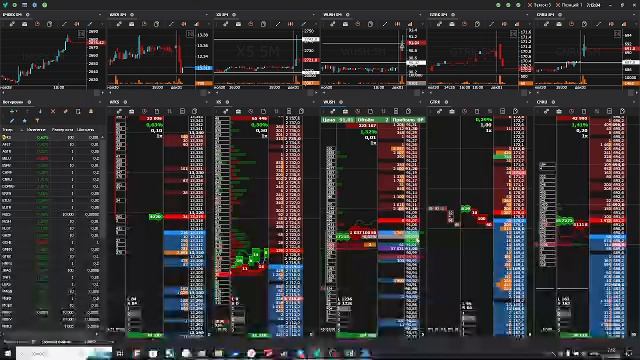Open AFKS 5M chart panel dropdown arrow
Viewport: 640px width, 360px height.
[x=207, y=15]
